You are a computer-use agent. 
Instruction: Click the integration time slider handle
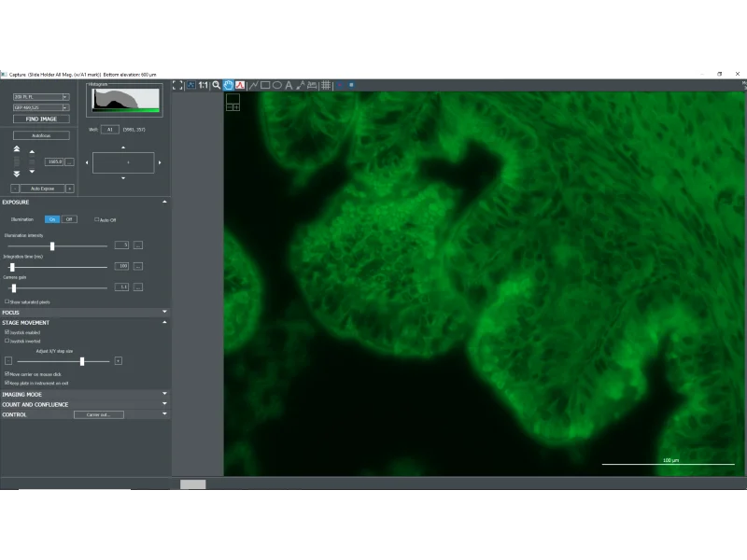click(12, 267)
